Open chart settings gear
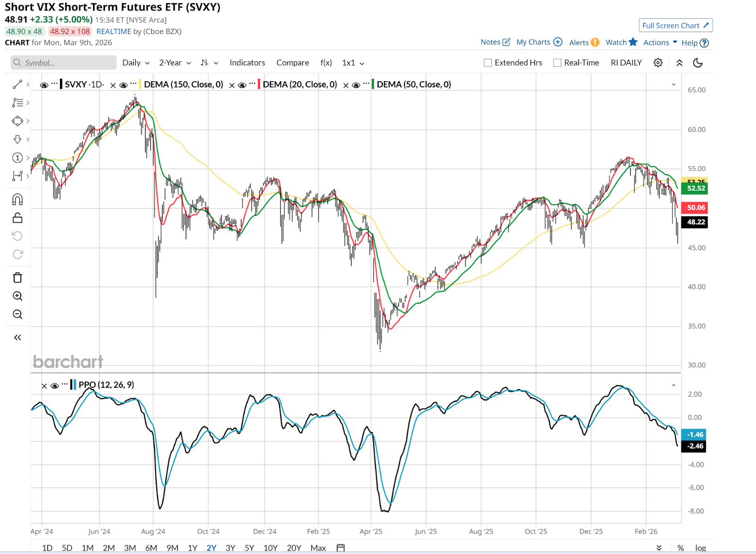Image resolution: width=756 pixels, height=554 pixels. click(658, 63)
